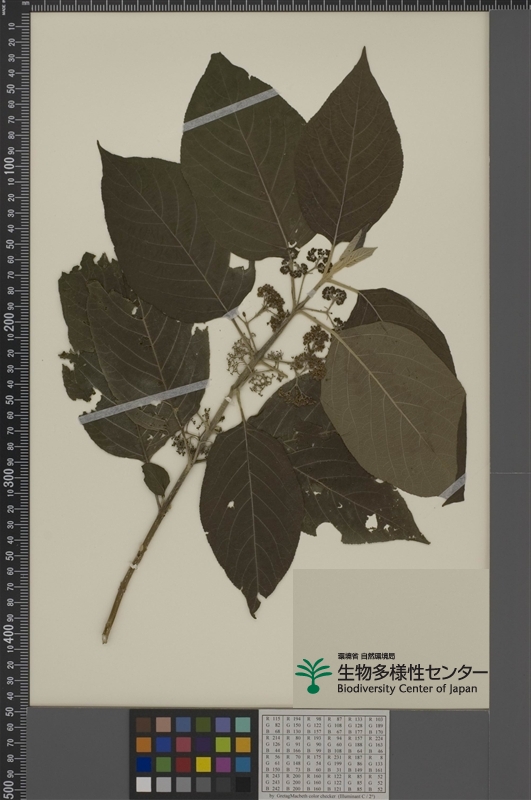Click the Biodiversity Center of Japan text
The width and height of the screenshot is (531, 800).
pos(407,688)
